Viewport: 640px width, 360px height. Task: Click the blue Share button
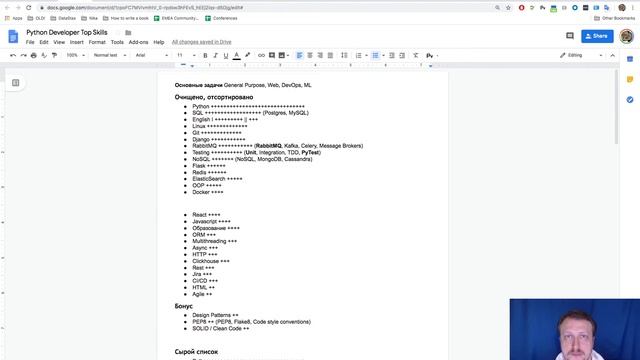click(597, 36)
